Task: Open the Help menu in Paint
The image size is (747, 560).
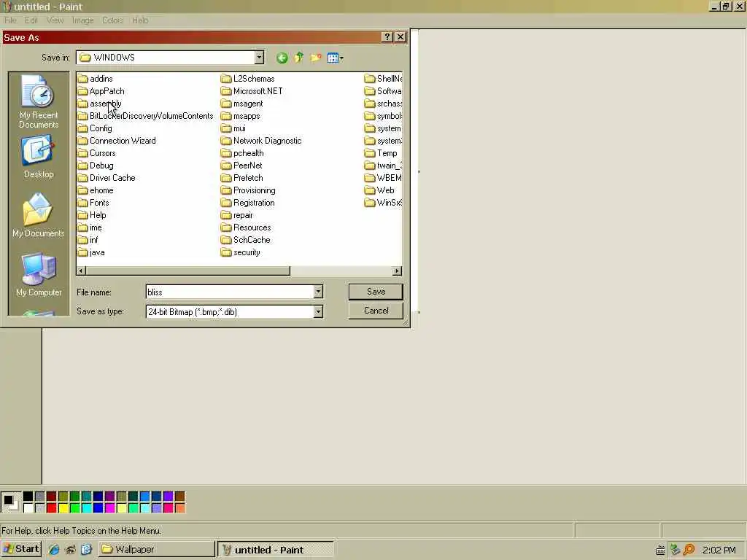Action: 140,20
